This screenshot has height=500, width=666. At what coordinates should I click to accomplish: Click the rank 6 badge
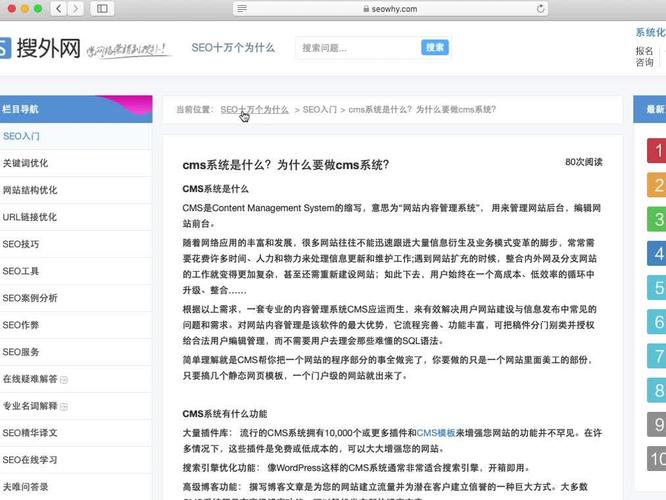tap(657, 322)
